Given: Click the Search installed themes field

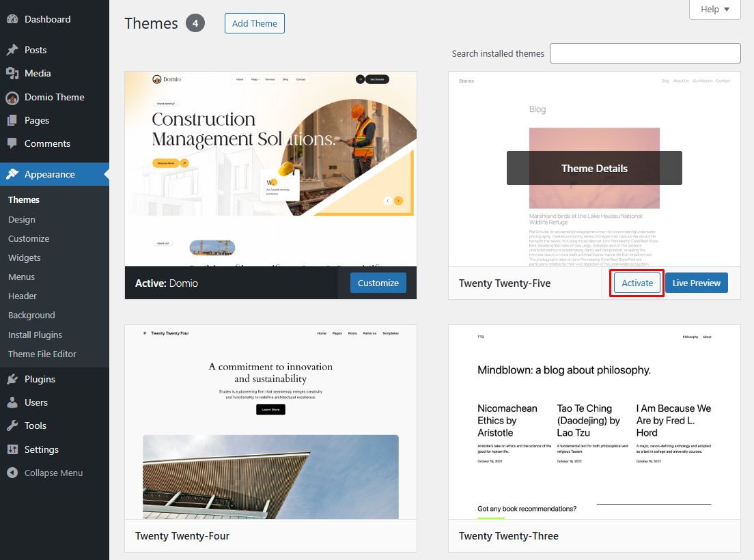Looking at the screenshot, I should point(645,53).
